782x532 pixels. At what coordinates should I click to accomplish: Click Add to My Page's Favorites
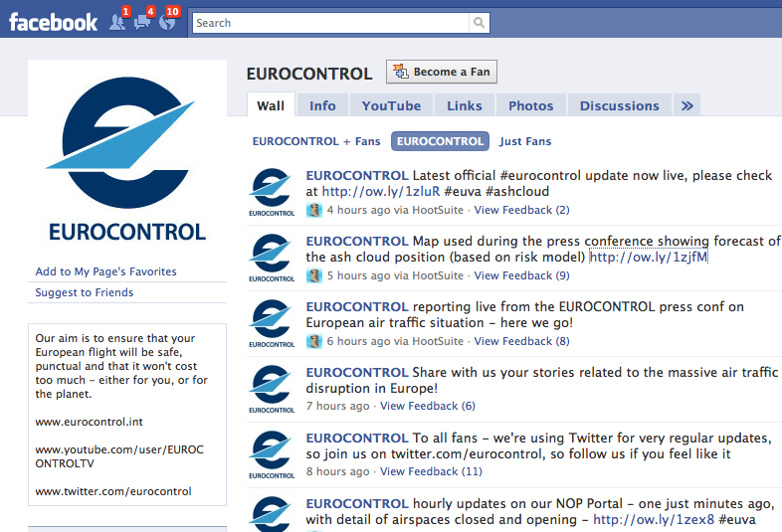point(105,271)
